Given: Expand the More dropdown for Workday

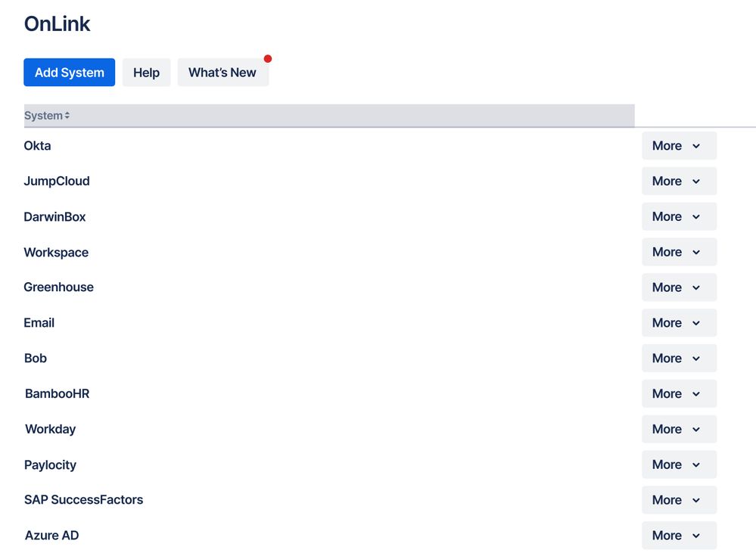Looking at the screenshot, I should (x=679, y=429).
